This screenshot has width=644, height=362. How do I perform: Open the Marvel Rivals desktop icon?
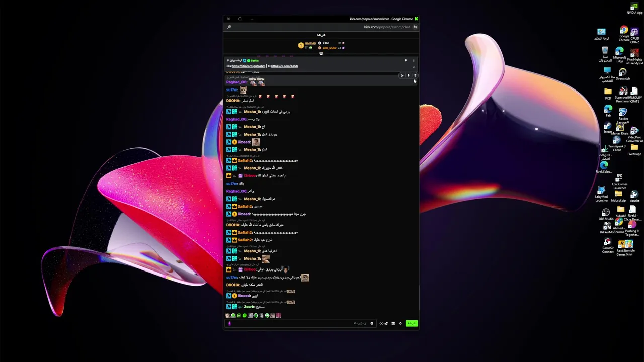(619, 129)
